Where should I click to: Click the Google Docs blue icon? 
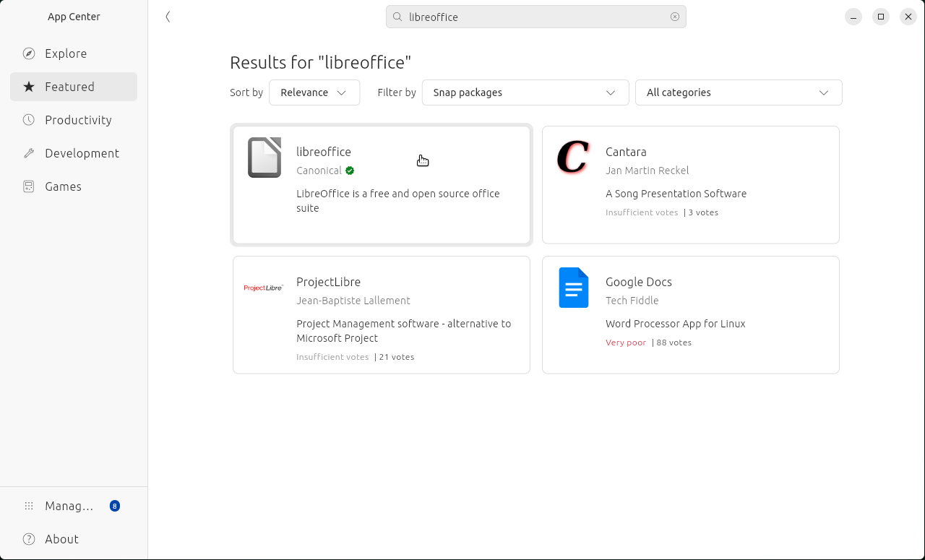[574, 288]
